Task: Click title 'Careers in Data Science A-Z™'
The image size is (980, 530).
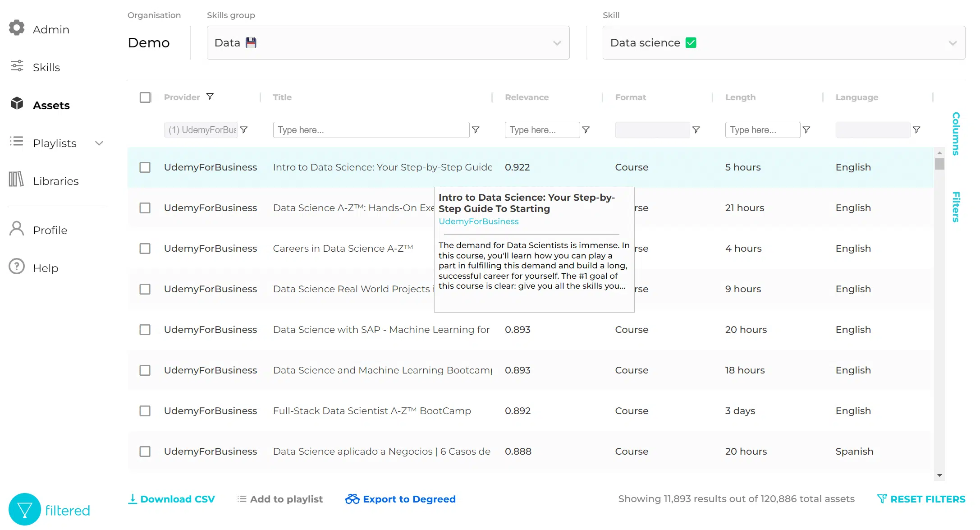Action: click(x=343, y=249)
